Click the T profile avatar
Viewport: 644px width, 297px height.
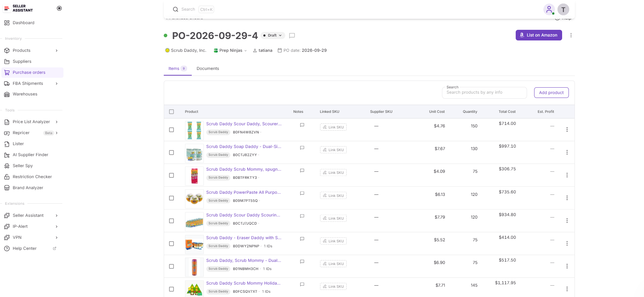point(563,9)
